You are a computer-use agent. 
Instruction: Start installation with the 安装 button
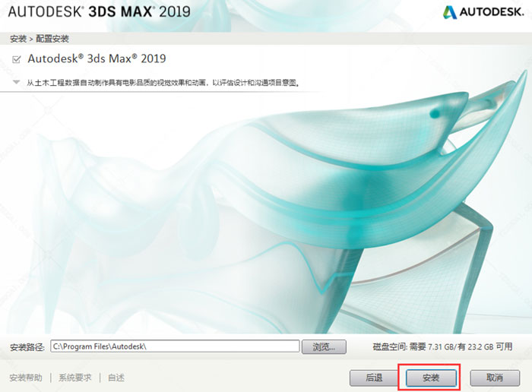coord(431,378)
